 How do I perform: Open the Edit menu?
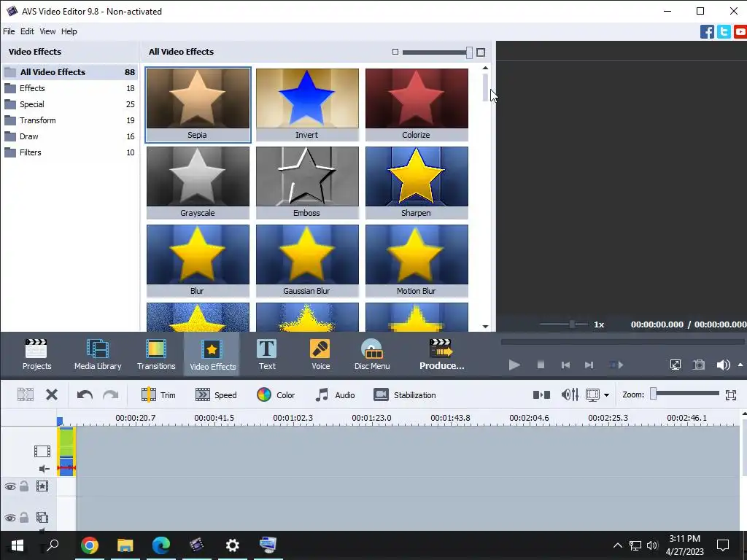pyautogui.click(x=27, y=31)
